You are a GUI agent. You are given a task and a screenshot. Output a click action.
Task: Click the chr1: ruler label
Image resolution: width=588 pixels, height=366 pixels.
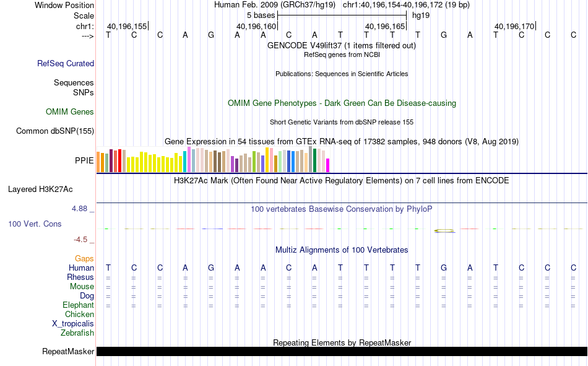pos(85,26)
